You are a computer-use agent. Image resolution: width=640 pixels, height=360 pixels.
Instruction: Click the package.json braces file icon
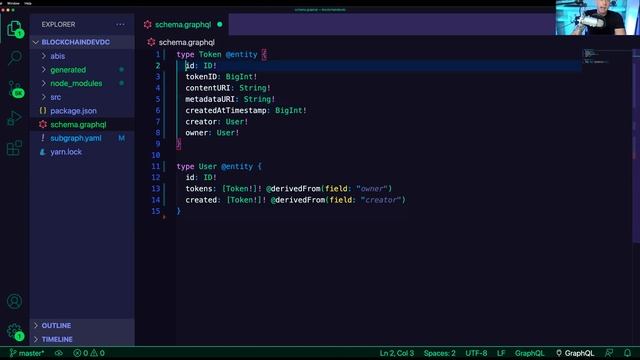click(x=43, y=111)
